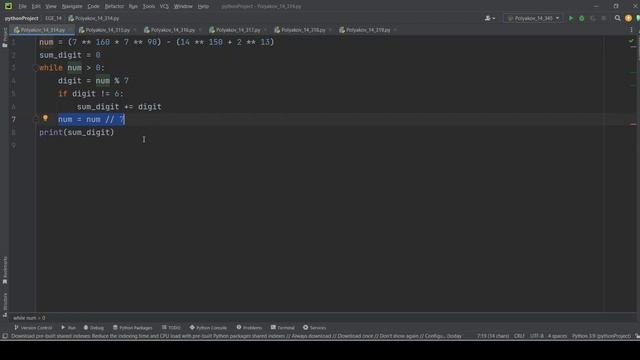Open the Structure tool window sidebar button

tap(5, 304)
